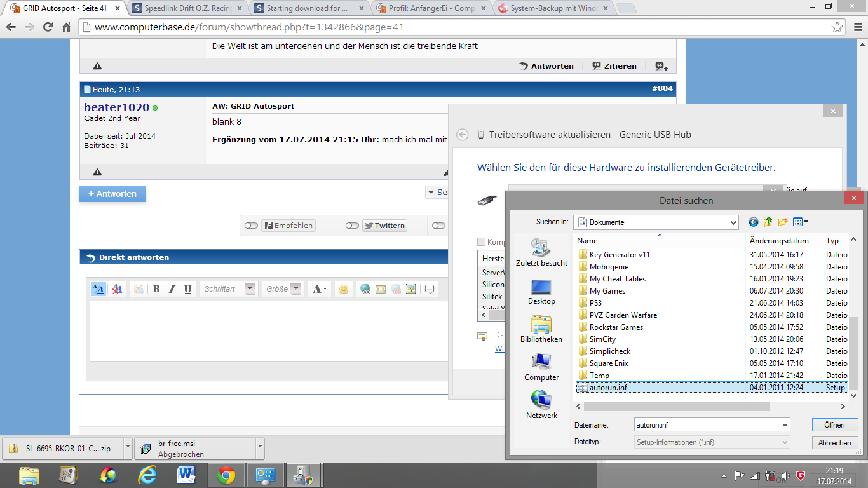Select the SimCity folder
868x488 pixels.
point(597,339)
